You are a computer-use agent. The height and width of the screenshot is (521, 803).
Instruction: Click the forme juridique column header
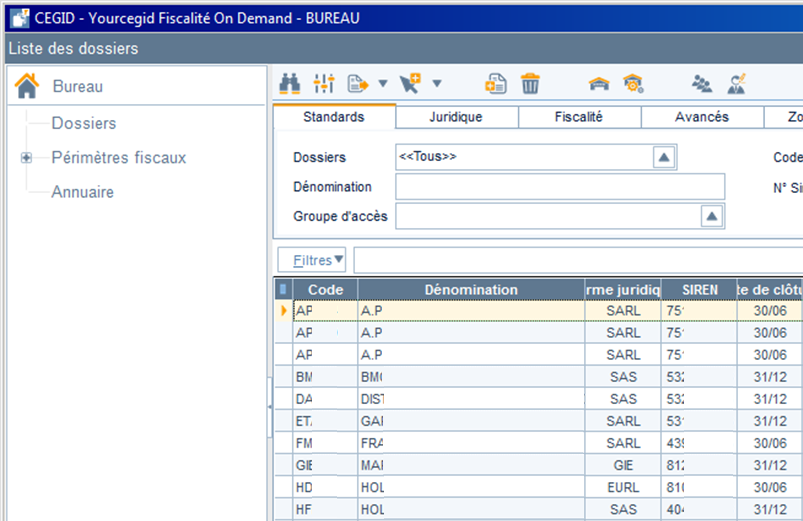click(623, 290)
